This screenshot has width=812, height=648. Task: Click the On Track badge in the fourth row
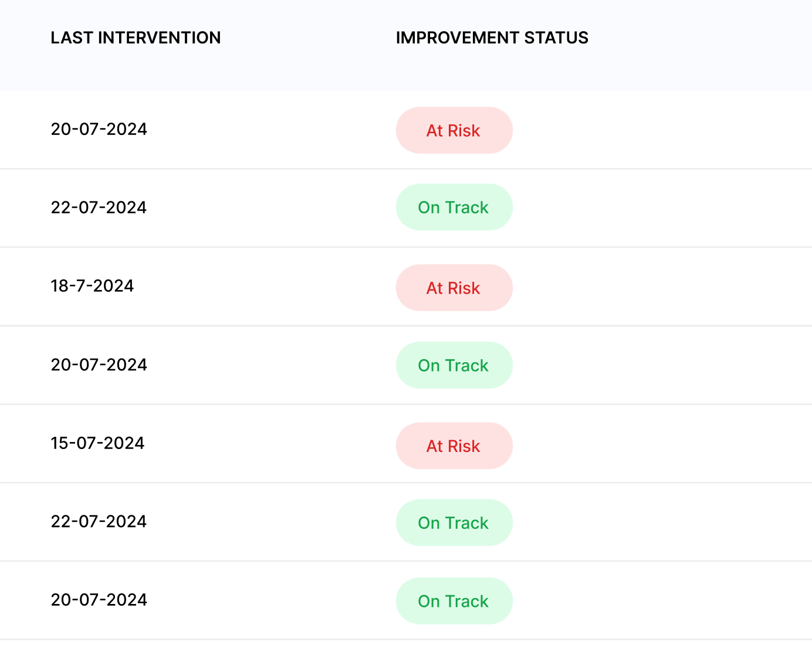[454, 365]
